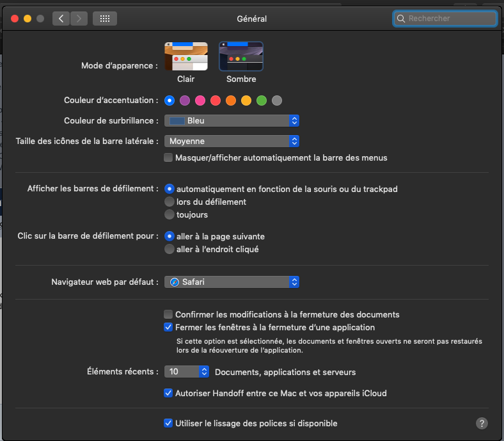Click the Couleur d'accentuation label
The width and height of the screenshot is (504, 441).
pos(111,100)
